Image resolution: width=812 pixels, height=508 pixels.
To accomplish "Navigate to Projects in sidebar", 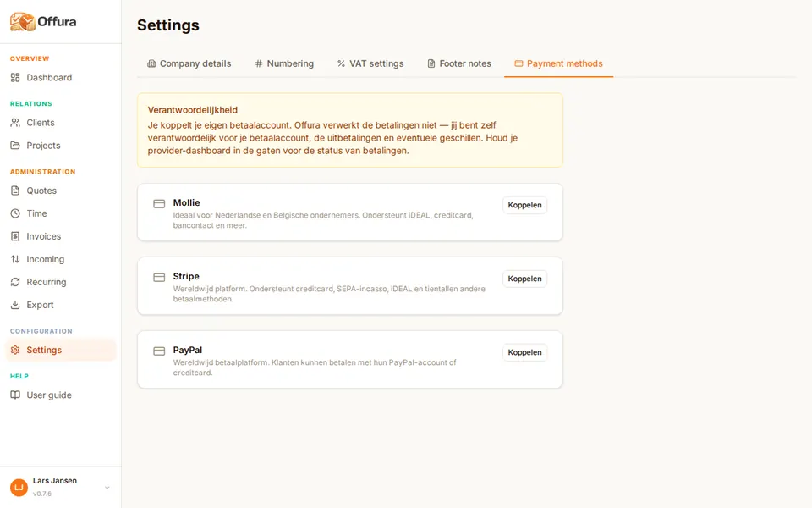I will point(61,145).
